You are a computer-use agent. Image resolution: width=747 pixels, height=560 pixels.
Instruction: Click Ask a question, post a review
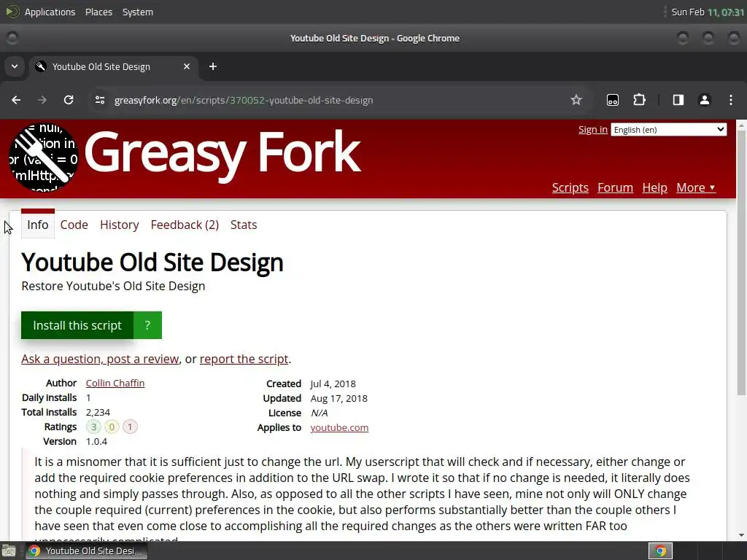tap(100, 359)
